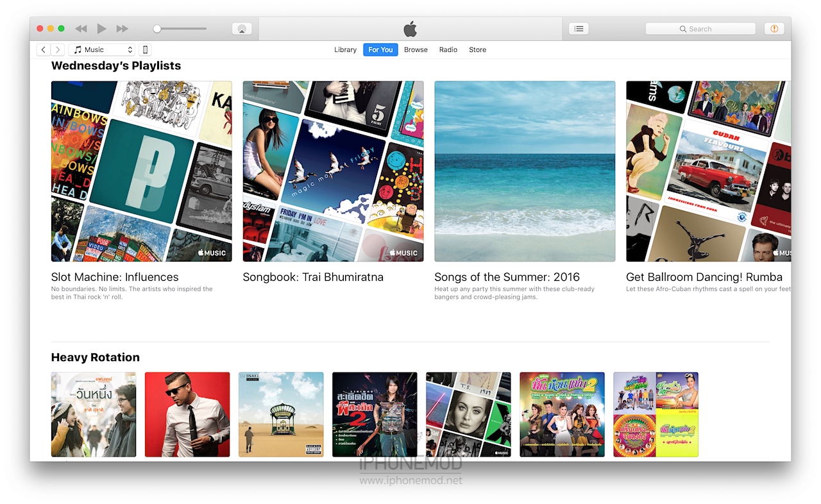Click the rewind previous track button
This screenshot has width=821, height=504.
click(x=81, y=29)
